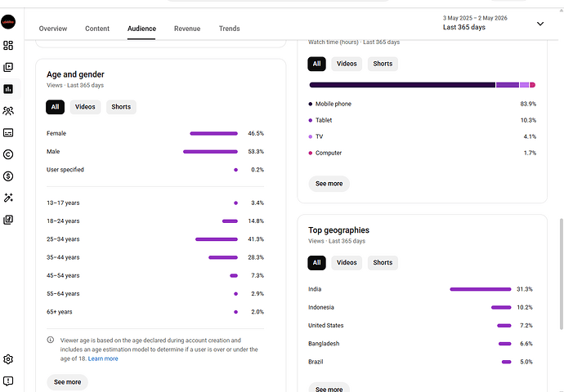Click the purple Tablet segment of the device bar

pos(508,85)
